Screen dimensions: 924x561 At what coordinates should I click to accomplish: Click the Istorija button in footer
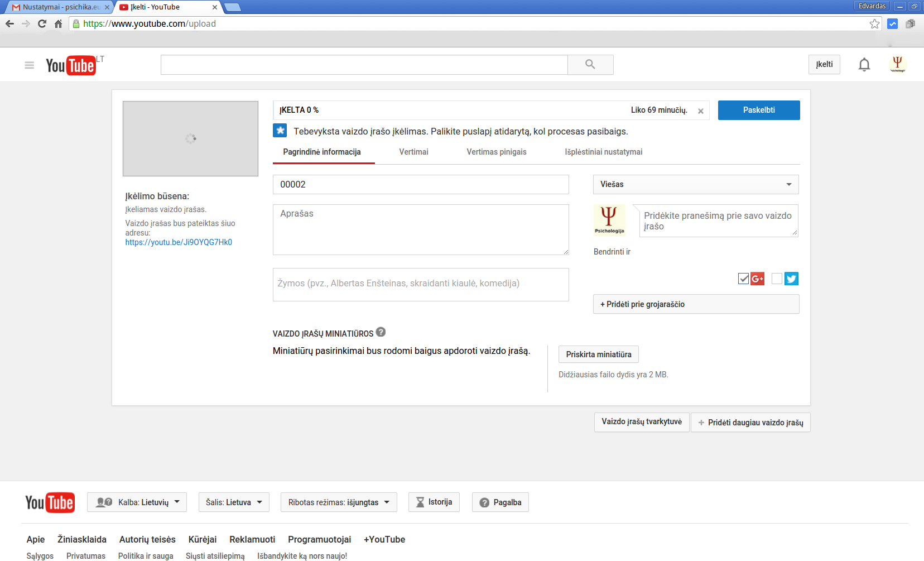point(434,502)
